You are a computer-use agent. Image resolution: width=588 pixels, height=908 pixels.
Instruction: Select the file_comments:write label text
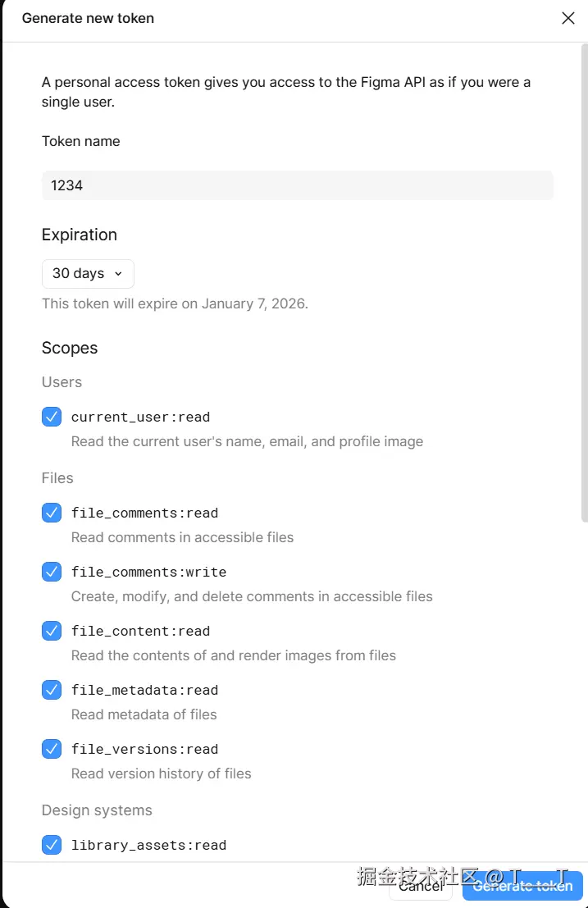148,572
